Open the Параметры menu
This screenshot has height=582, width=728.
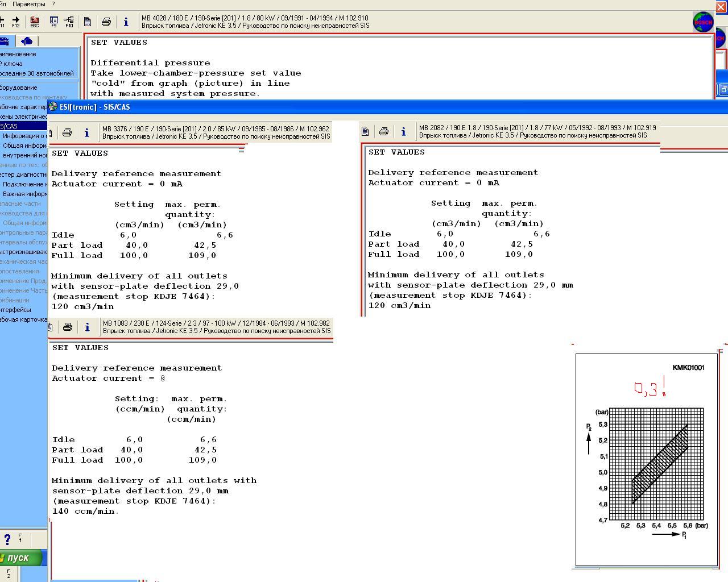click(28, 4)
